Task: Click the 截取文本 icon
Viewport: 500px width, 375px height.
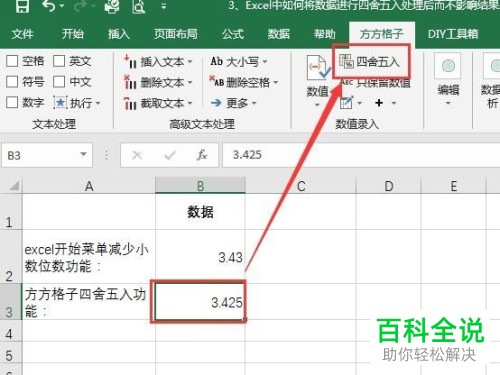Action: (x=130, y=103)
